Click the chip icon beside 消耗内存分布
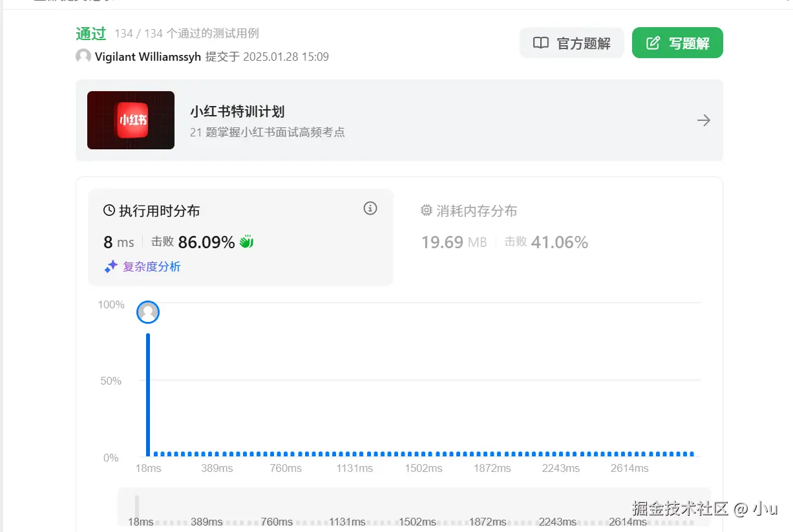The image size is (793, 532). pyautogui.click(x=427, y=211)
